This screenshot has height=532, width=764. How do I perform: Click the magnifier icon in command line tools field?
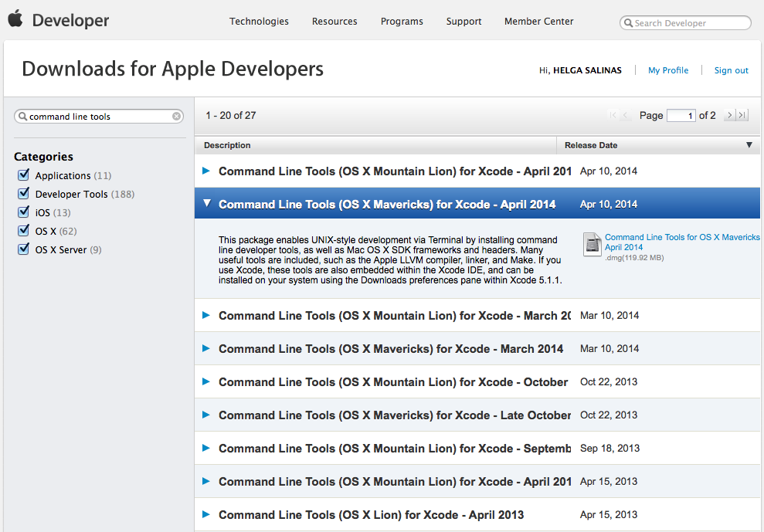pyautogui.click(x=22, y=117)
